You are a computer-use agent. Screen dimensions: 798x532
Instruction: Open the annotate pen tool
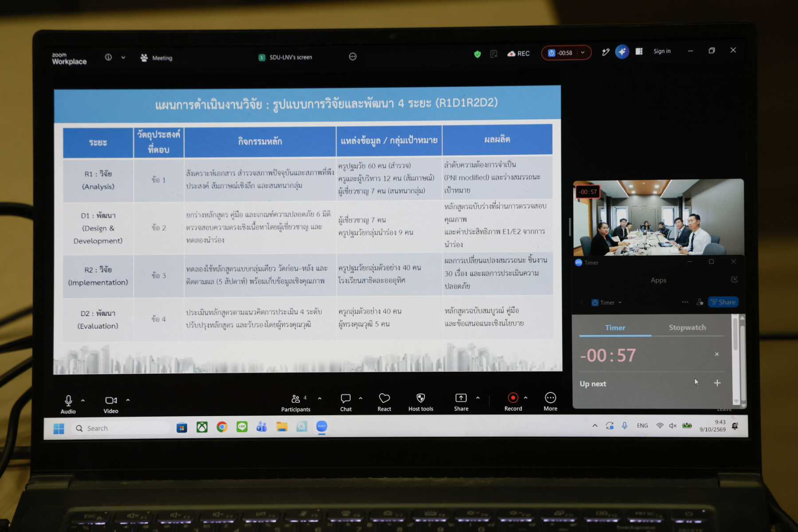click(x=606, y=52)
